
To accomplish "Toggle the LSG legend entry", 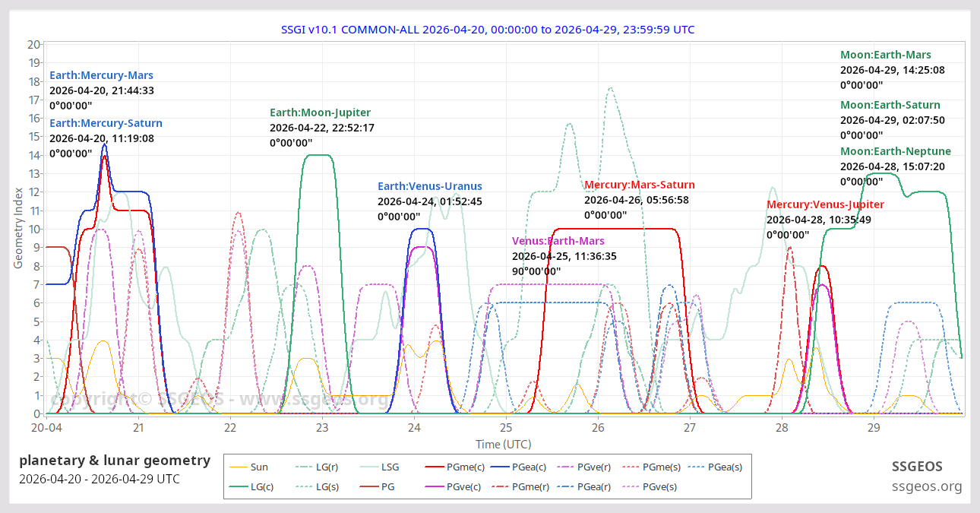I will pos(390,467).
